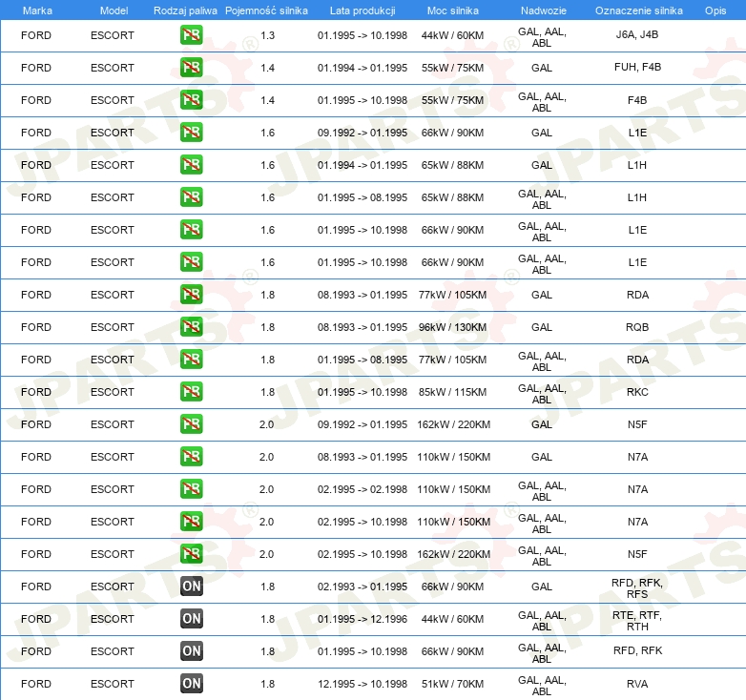This screenshot has height=700, width=746.
Task: Click production dates 01.1995 -> 12.1996
Action: 363,619
